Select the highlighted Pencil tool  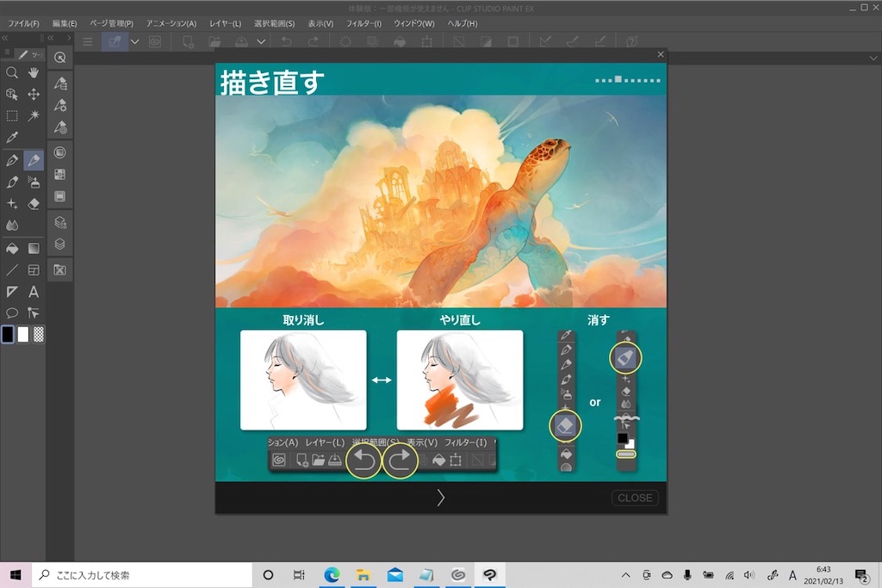34,160
